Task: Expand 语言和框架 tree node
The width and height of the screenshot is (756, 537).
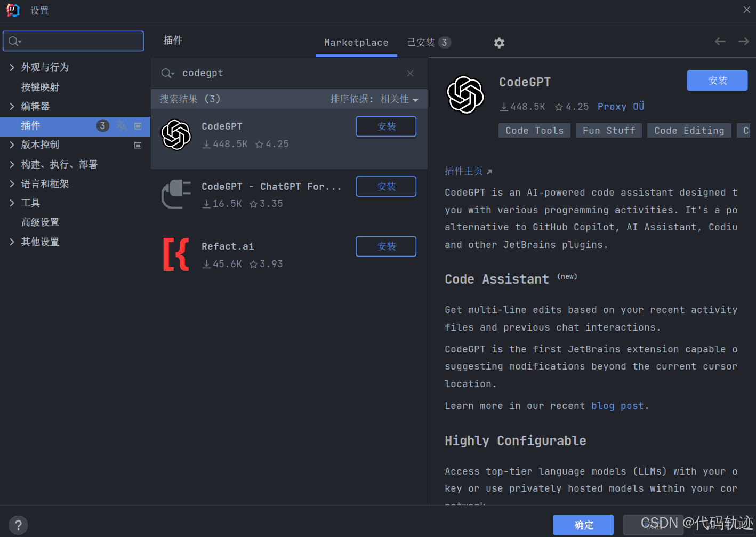Action: point(12,183)
